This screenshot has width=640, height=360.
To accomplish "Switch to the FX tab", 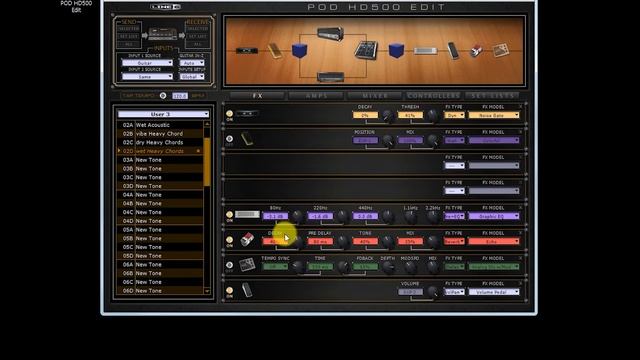I will point(257,96).
